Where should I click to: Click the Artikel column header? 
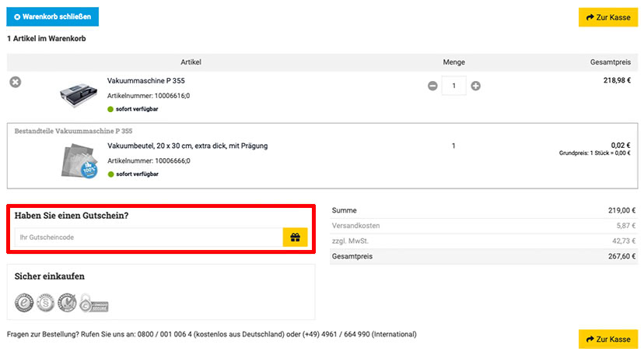tap(191, 62)
